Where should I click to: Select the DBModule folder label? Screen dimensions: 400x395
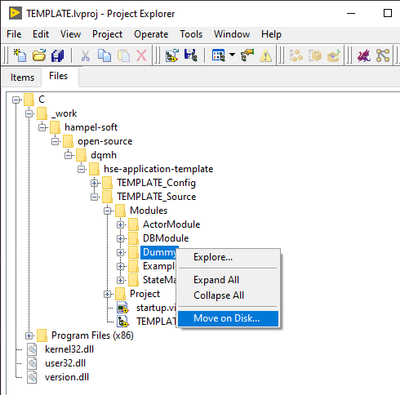[166, 238]
